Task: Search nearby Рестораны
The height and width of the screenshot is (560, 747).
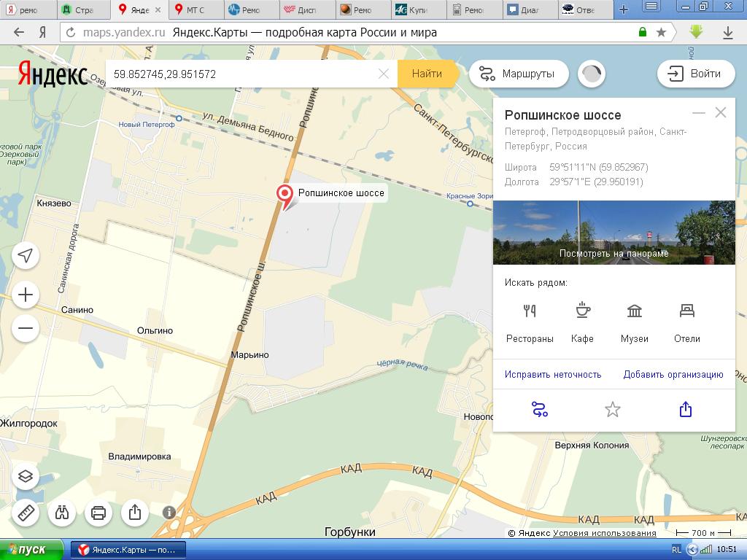Action: coord(530,321)
